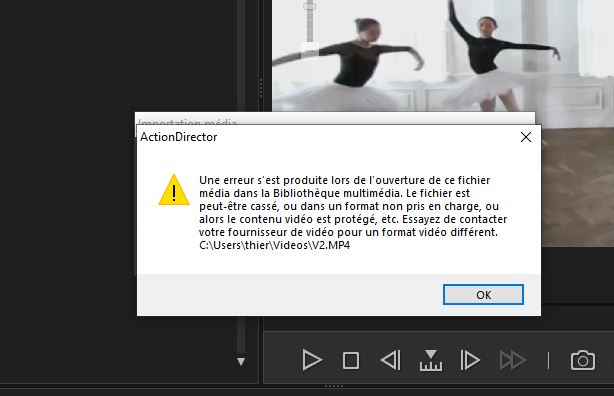The height and width of the screenshot is (396, 614).
Task: Click the fast forward icon
Action: coord(513,360)
